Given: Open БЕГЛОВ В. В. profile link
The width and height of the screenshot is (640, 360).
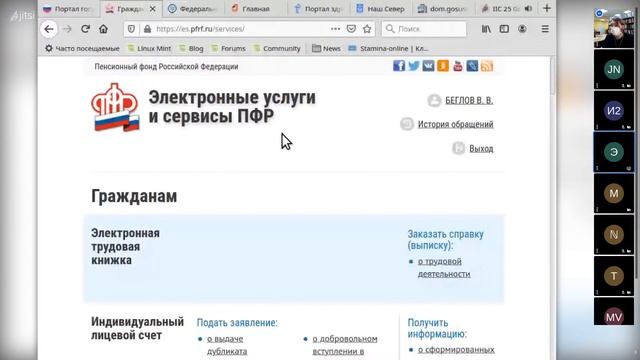Looking at the screenshot, I should 469,100.
